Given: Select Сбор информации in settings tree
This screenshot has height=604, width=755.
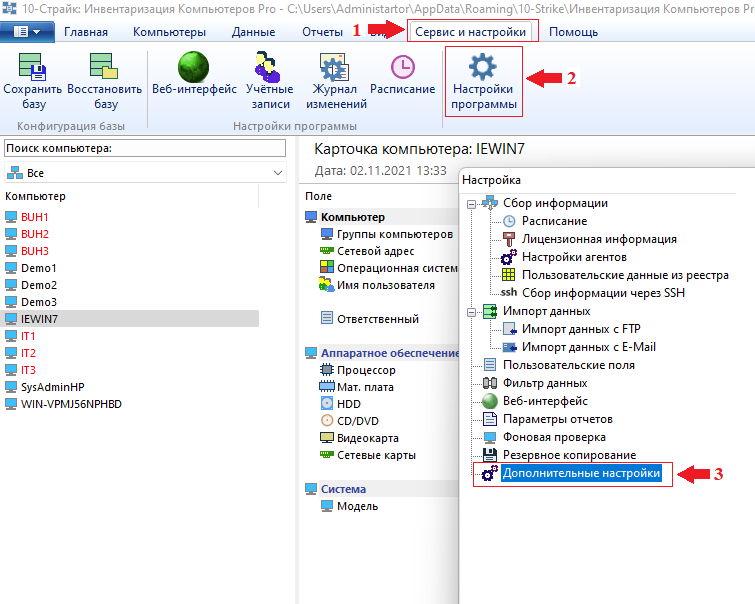Looking at the screenshot, I should (x=555, y=203).
